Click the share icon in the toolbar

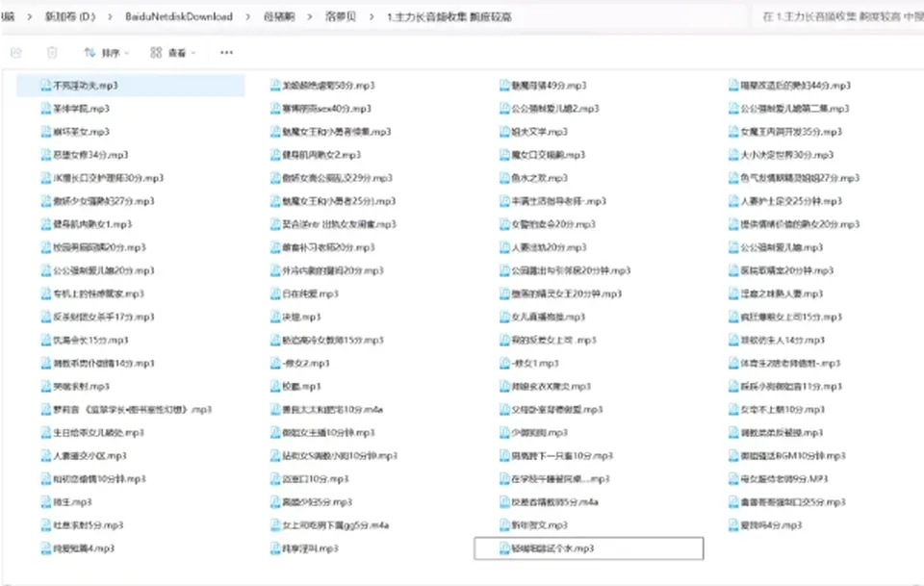pos(16,53)
